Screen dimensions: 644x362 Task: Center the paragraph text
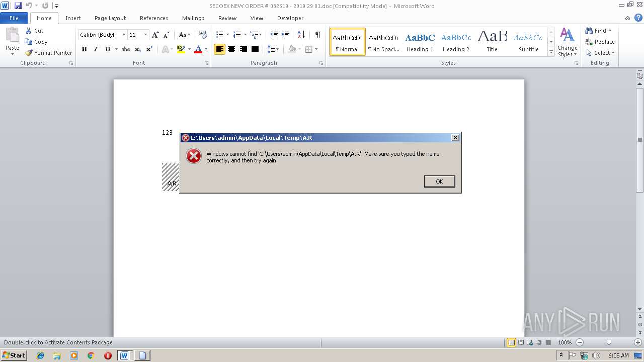pyautogui.click(x=231, y=49)
